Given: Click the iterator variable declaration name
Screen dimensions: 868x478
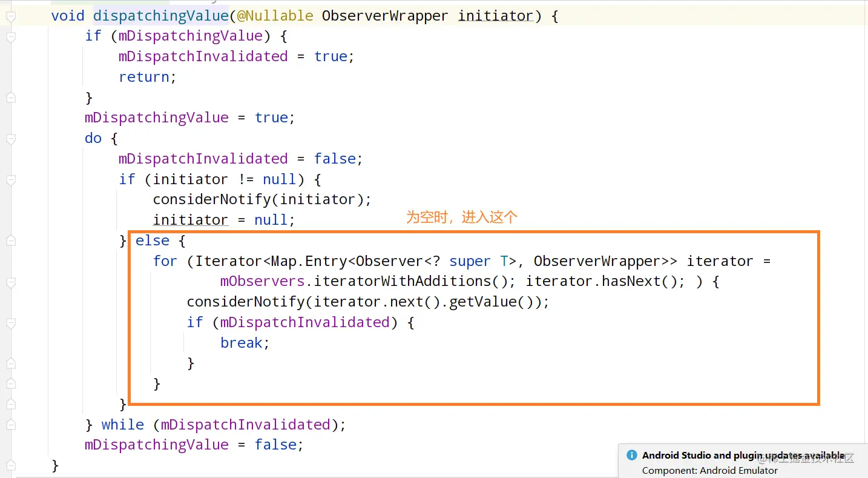Looking at the screenshot, I should (720, 261).
